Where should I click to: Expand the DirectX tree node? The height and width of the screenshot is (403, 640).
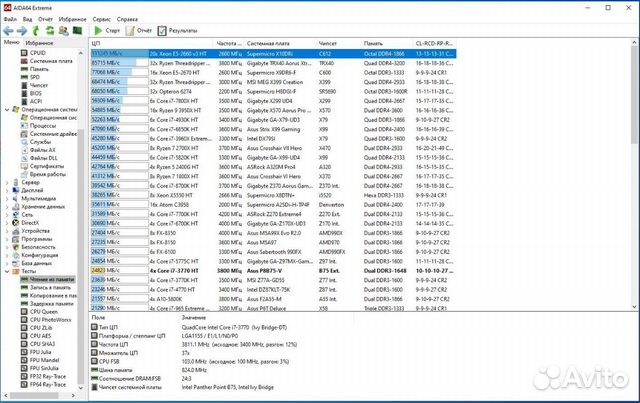coord(7,223)
